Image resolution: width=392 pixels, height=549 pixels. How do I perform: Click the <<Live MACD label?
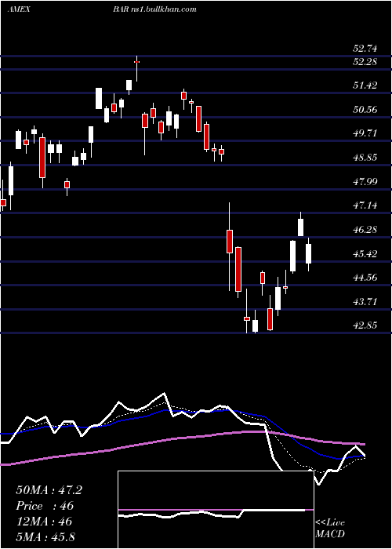click(330, 529)
